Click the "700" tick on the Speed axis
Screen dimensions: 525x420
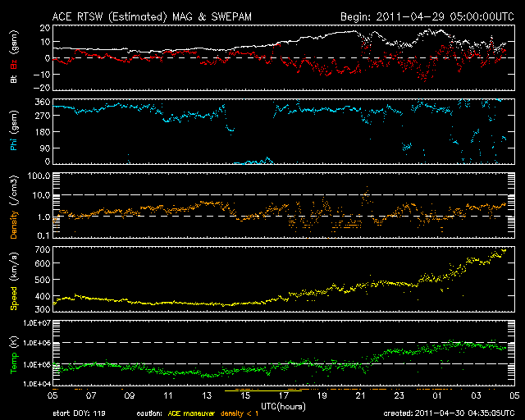click(x=43, y=249)
